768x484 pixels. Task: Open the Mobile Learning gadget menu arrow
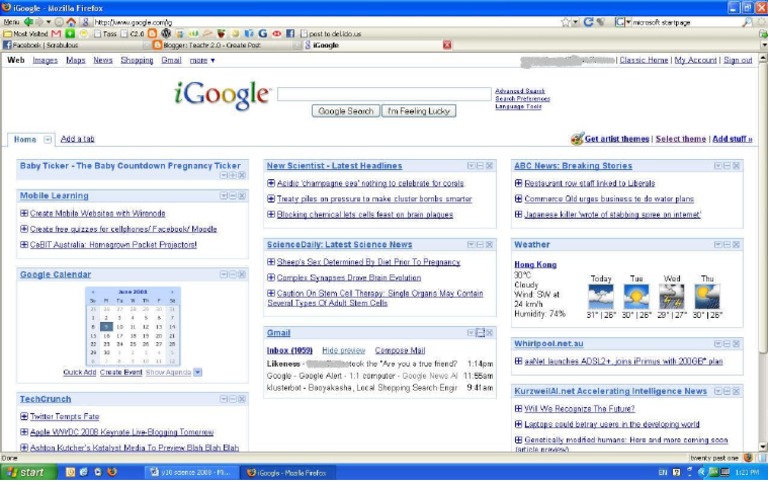pos(223,196)
